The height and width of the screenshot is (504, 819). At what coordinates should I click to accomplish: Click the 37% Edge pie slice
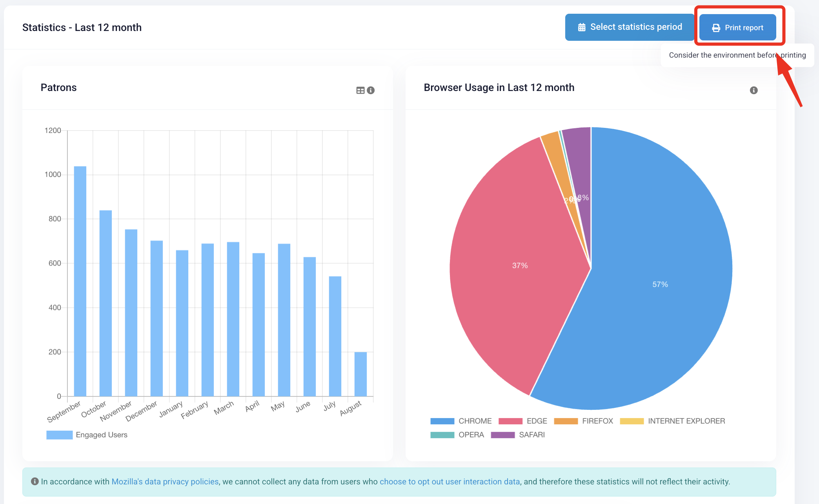[520, 266]
